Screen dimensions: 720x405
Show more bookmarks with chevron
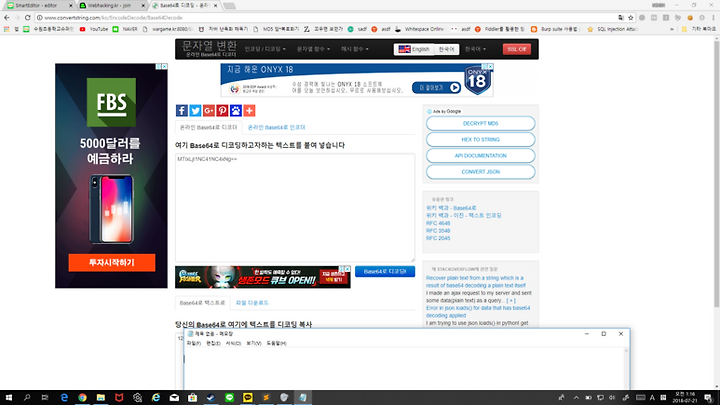coord(672,29)
